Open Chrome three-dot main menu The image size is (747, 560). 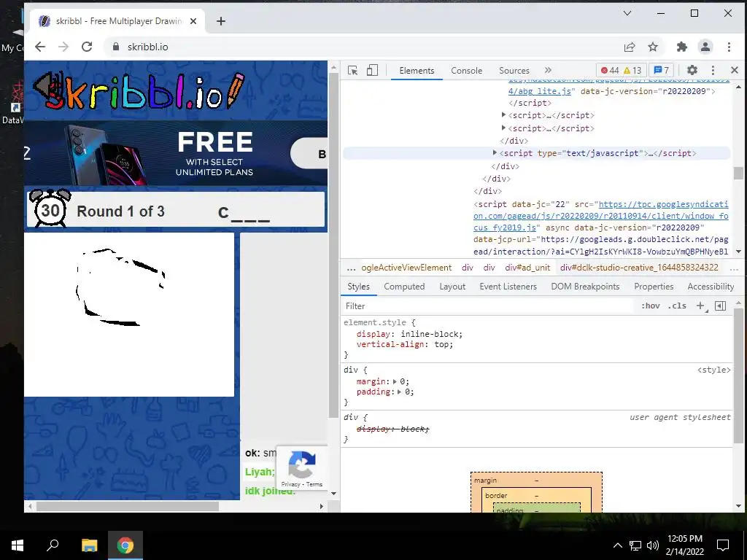click(x=729, y=47)
